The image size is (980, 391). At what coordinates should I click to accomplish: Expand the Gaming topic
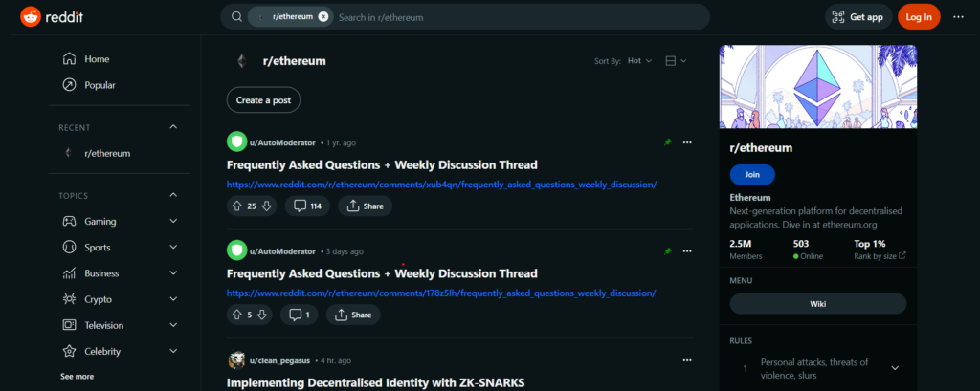coord(173,221)
